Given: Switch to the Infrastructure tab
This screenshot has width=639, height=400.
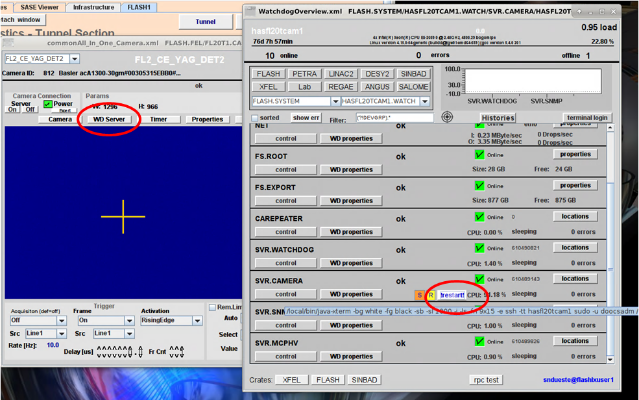Looking at the screenshot, I should click(93, 6).
